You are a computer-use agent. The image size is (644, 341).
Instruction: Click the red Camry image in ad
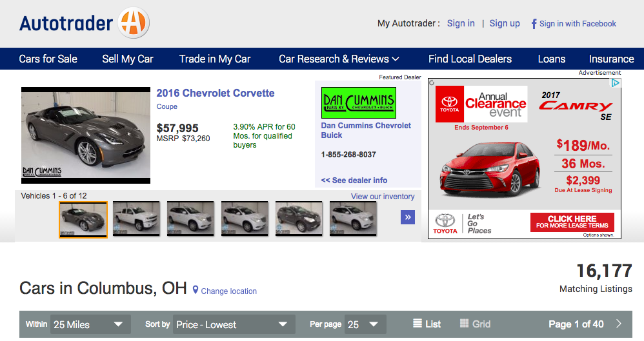coord(490,170)
